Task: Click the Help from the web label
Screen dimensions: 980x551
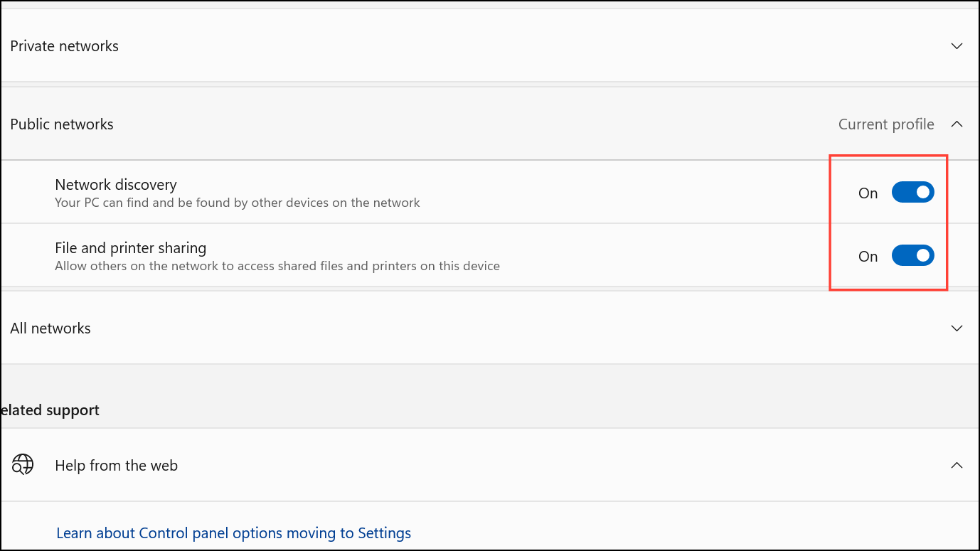Action: (x=116, y=466)
